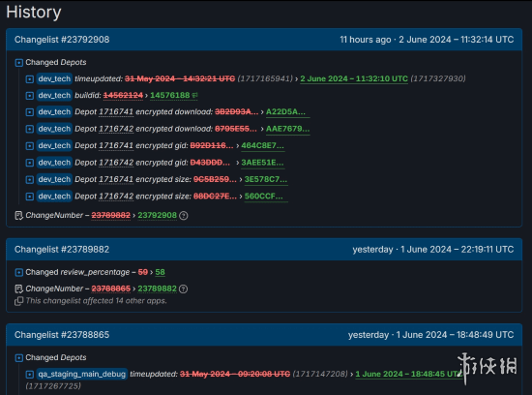
Task: Open Depot 1716742 link in encrypted gid row
Action: pos(116,163)
